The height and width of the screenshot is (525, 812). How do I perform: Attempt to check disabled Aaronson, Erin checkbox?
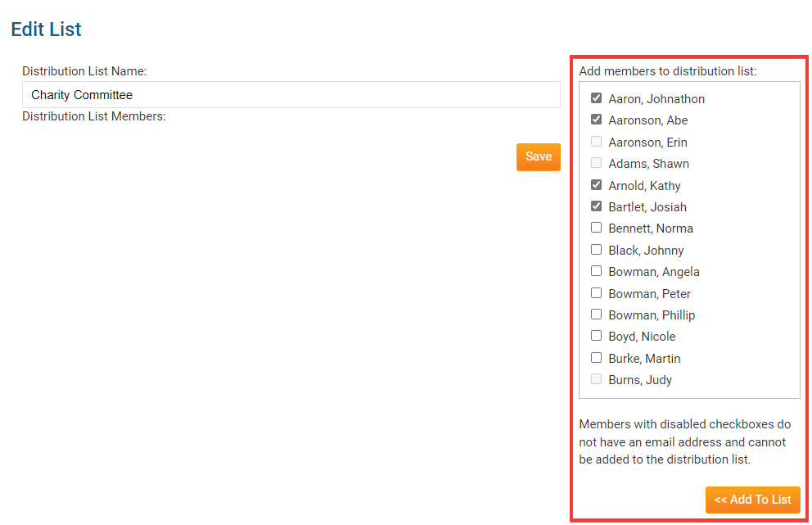597,141
